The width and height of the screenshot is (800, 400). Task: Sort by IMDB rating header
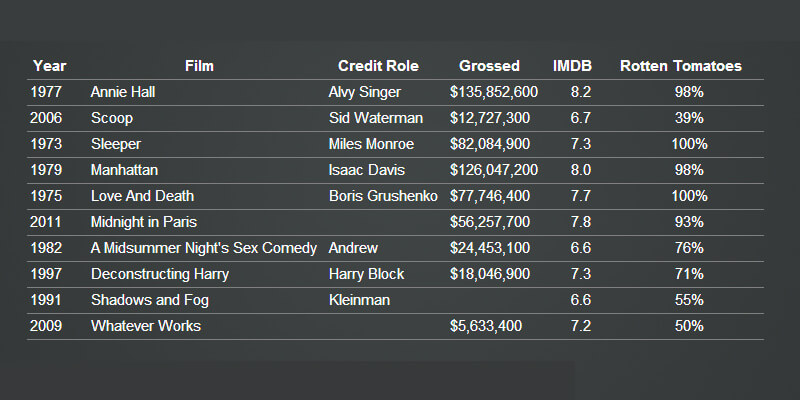[x=572, y=66]
